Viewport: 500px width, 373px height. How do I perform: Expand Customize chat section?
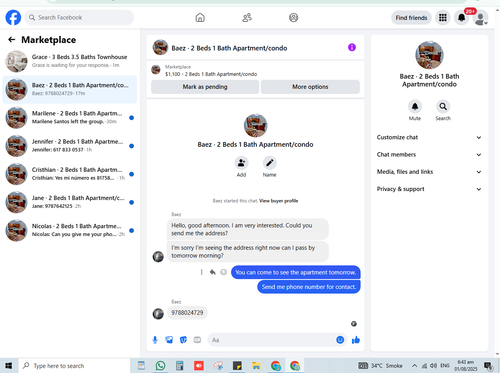[x=429, y=137]
